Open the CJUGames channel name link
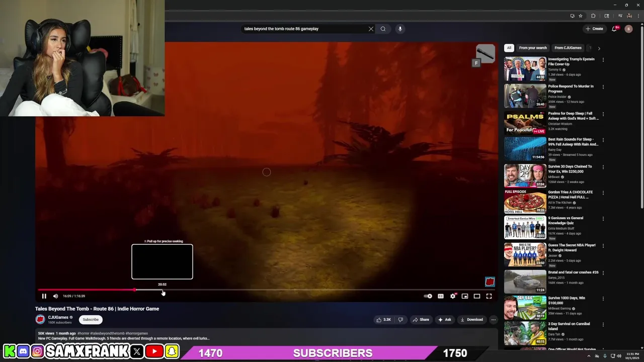Image resolution: width=644 pixels, height=362 pixels. 58,317
